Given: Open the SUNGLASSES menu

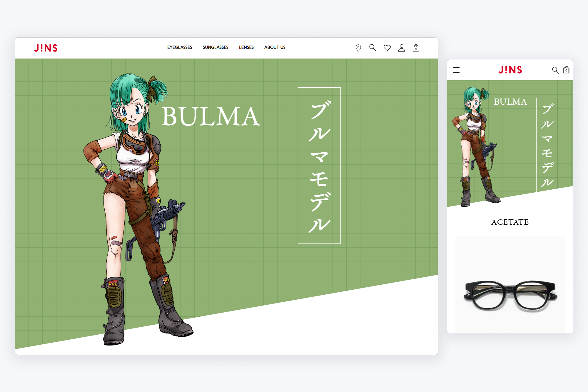Looking at the screenshot, I should coord(216,47).
